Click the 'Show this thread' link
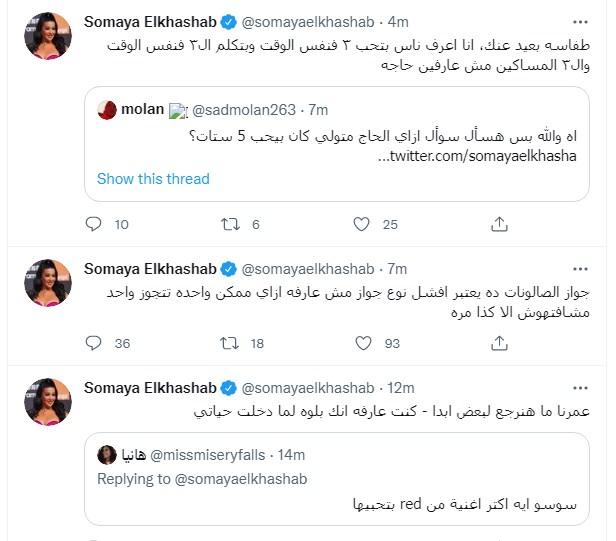The width and height of the screenshot is (616, 541). (x=153, y=179)
